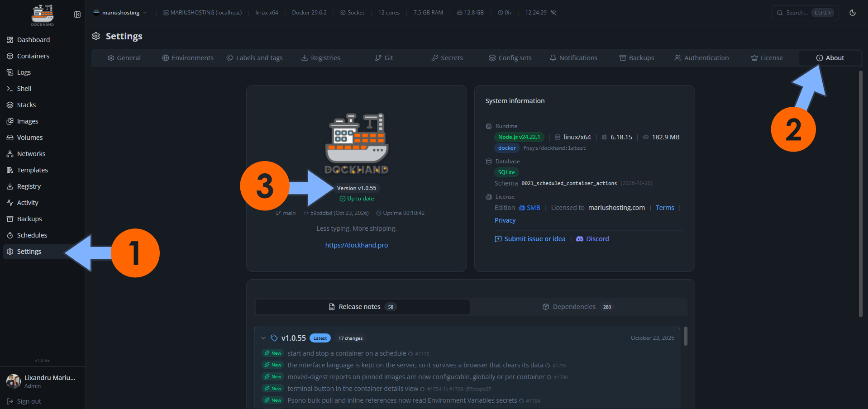Image resolution: width=868 pixels, height=409 pixels.
Task: Open Templates in the sidebar
Action: tap(43, 170)
